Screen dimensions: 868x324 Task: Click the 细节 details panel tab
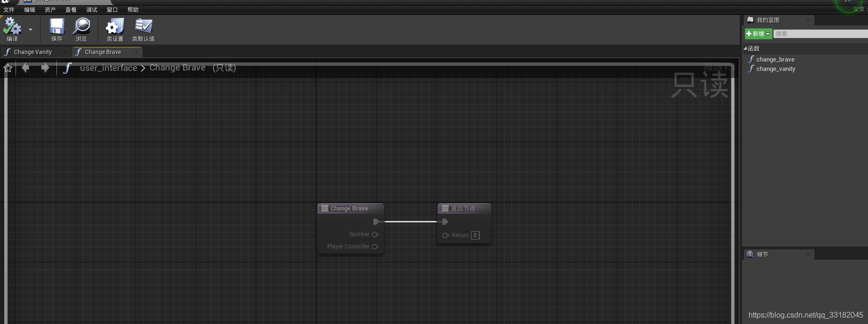778,254
